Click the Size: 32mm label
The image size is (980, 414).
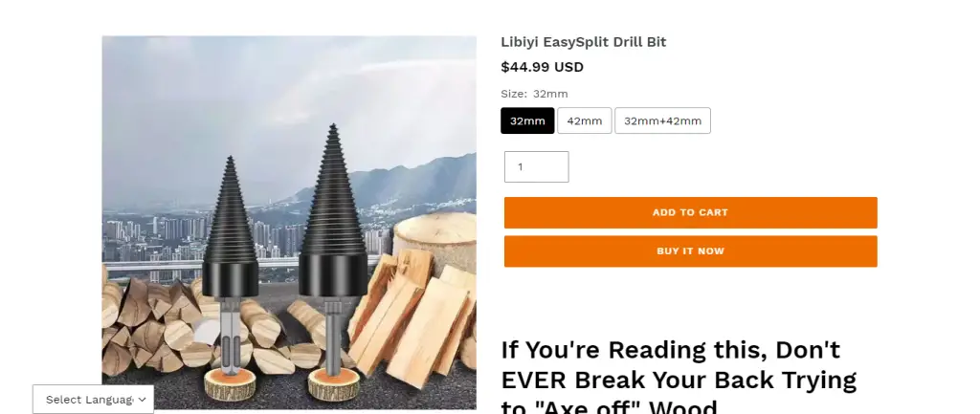[534, 94]
